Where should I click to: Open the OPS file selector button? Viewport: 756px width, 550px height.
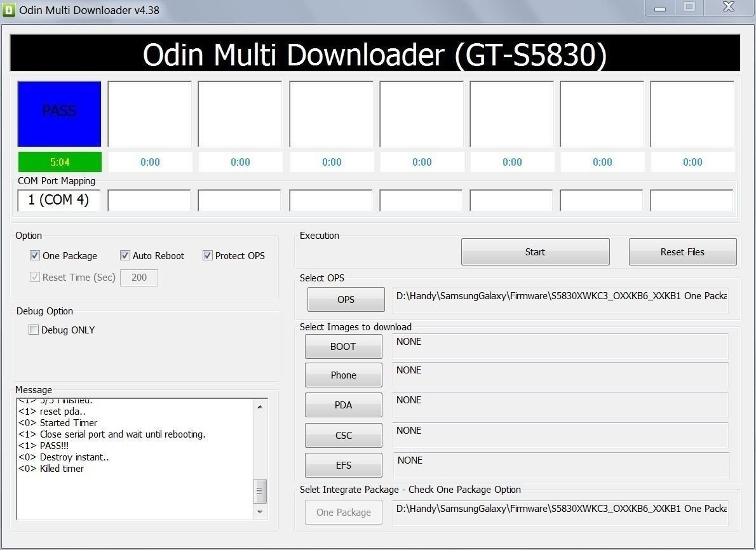coord(346,299)
